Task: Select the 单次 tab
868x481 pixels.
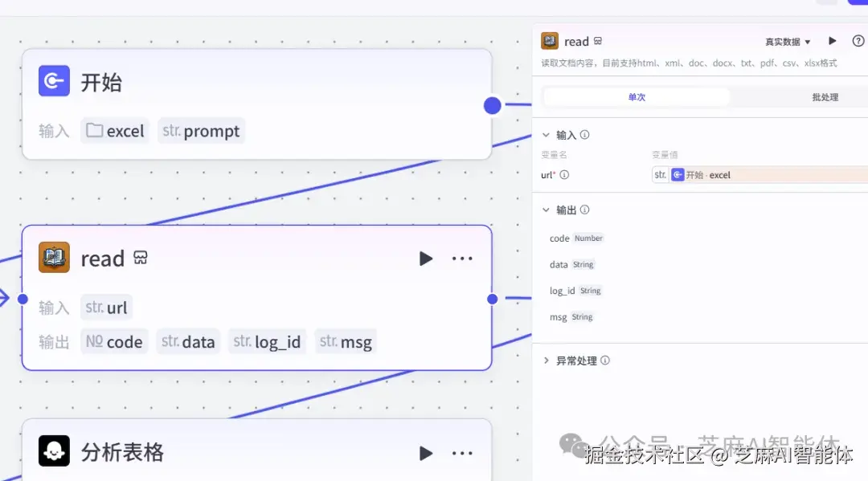Action: pos(636,96)
